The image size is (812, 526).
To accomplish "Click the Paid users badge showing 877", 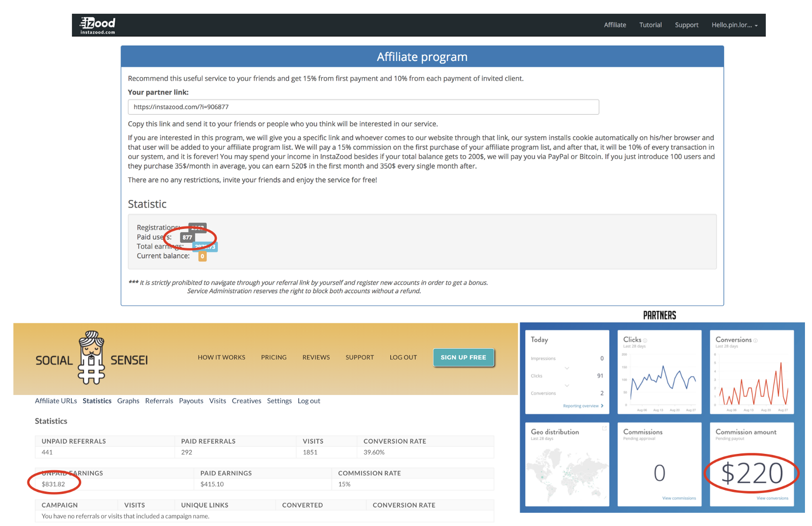I will (x=187, y=237).
